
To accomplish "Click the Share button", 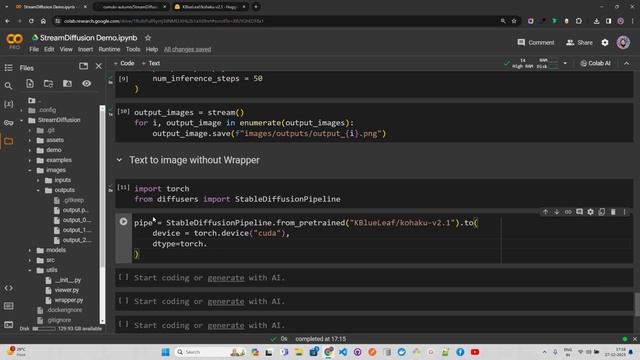I will click(579, 42).
